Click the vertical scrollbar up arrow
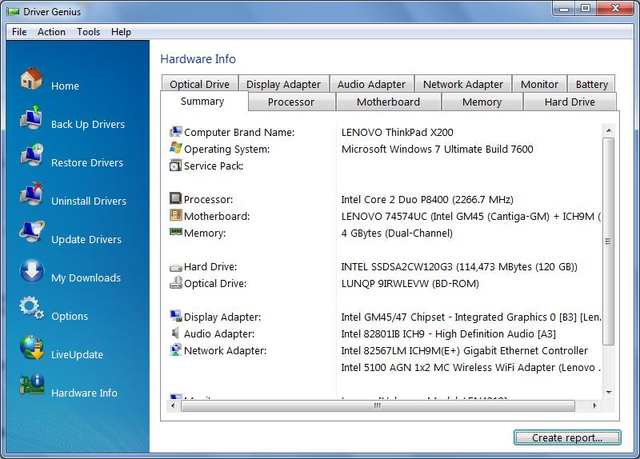Viewport: 640px width, 459px height. tap(609, 131)
